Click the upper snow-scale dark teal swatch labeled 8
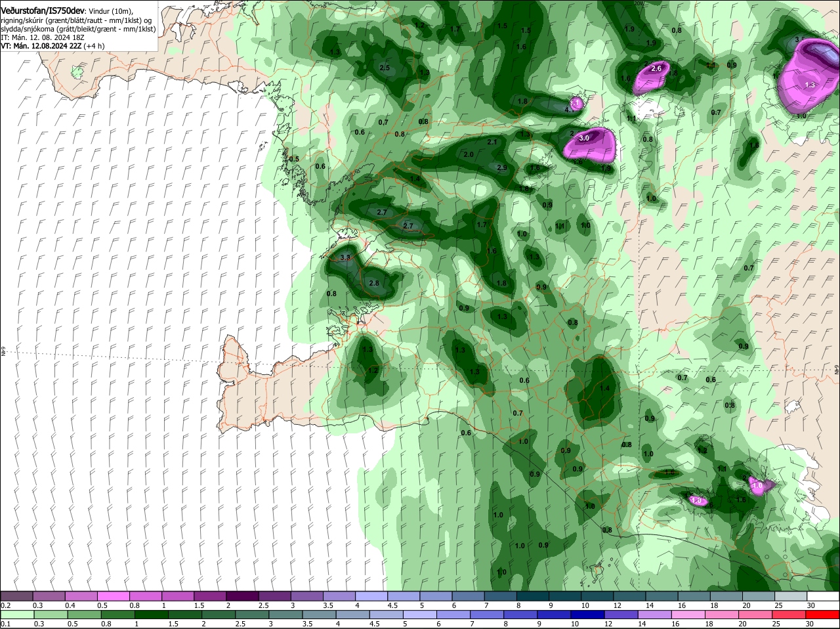The height and width of the screenshot is (629, 840). (x=534, y=596)
